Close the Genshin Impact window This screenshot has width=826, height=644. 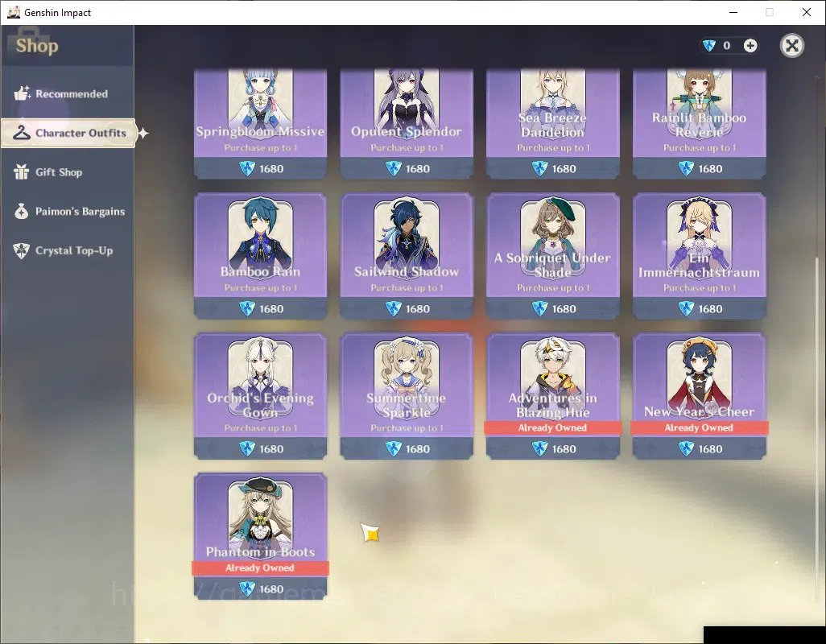coord(807,12)
